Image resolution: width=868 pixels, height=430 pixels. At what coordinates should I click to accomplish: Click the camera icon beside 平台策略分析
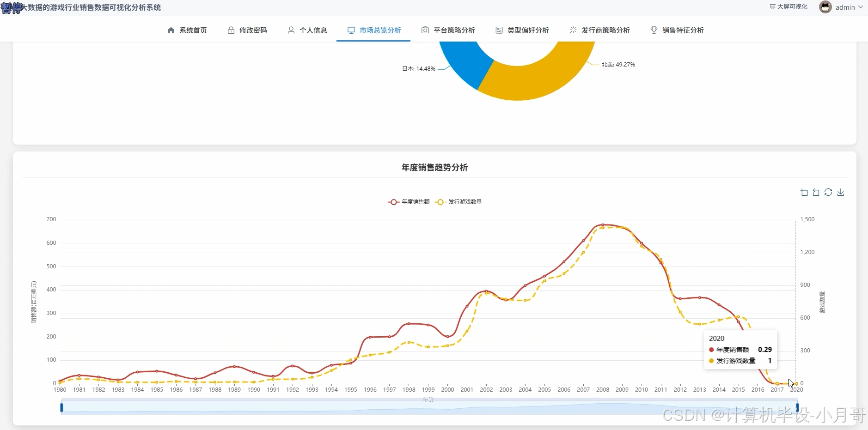click(x=425, y=30)
